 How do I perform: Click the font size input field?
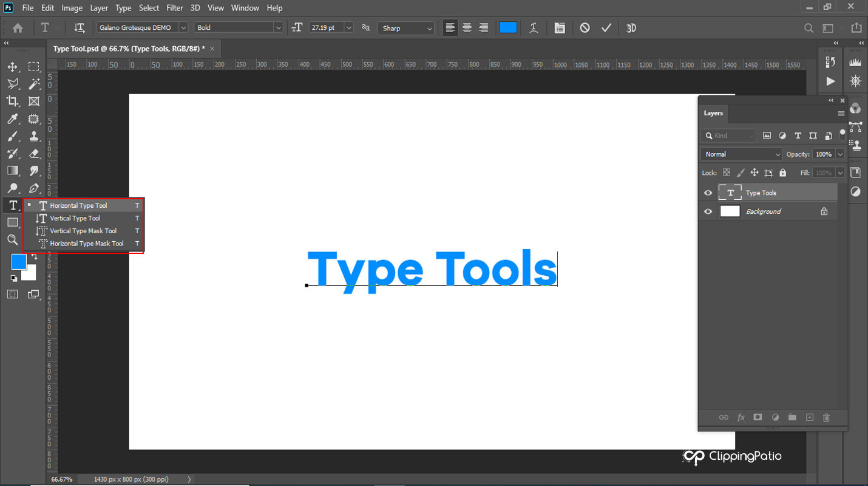point(326,28)
